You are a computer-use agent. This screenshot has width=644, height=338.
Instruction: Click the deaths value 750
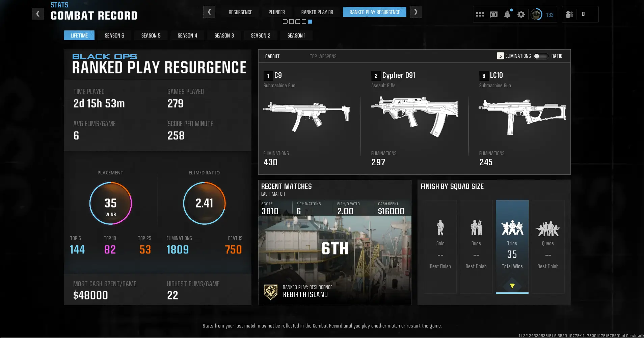coord(234,249)
